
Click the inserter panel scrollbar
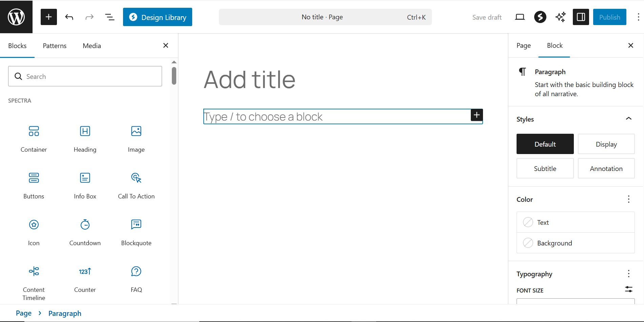[174, 76]
